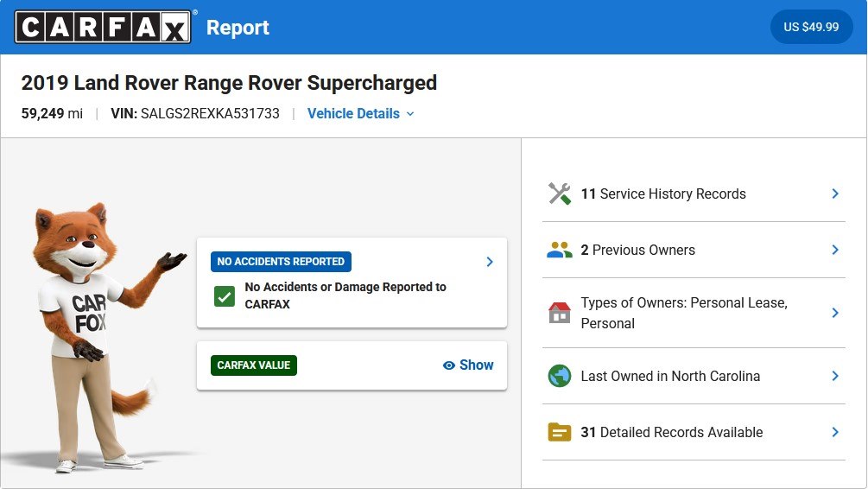The image size is (868, 489).
Task: Click the previous owners people icon
Action: click(x=559, y=251)
